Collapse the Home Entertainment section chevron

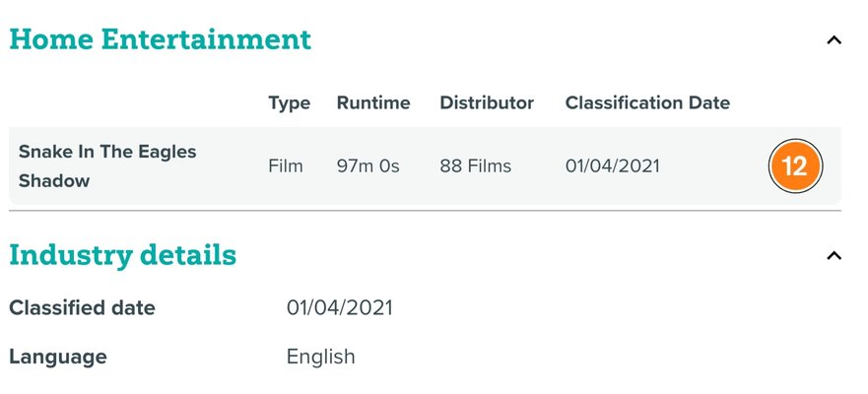pyautogui.click(x=834, y=40)
